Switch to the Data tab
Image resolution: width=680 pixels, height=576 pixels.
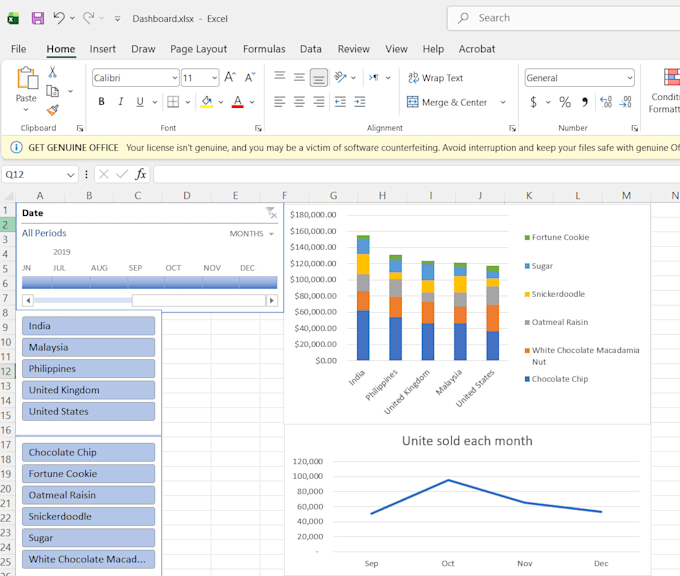311,49
